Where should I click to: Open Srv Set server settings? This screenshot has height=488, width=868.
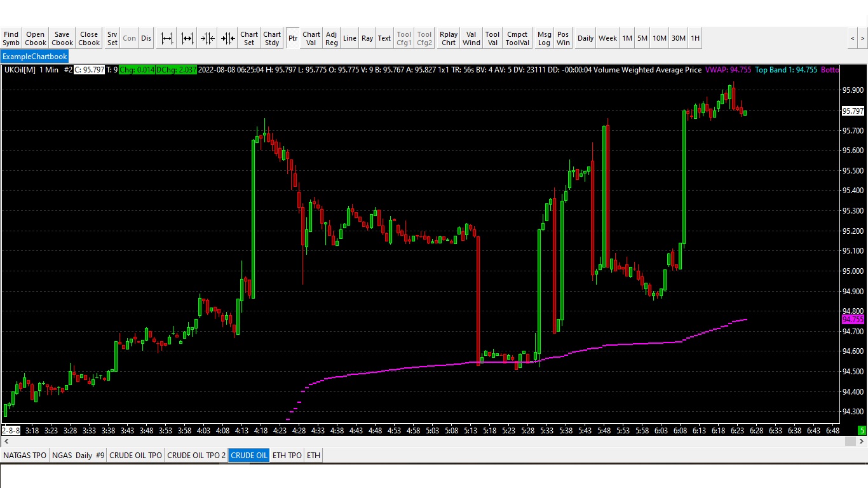[x=112, y=39]
